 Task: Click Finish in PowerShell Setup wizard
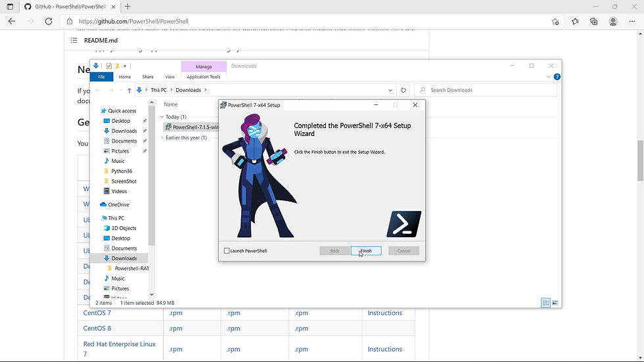click(x=366, y=251)
